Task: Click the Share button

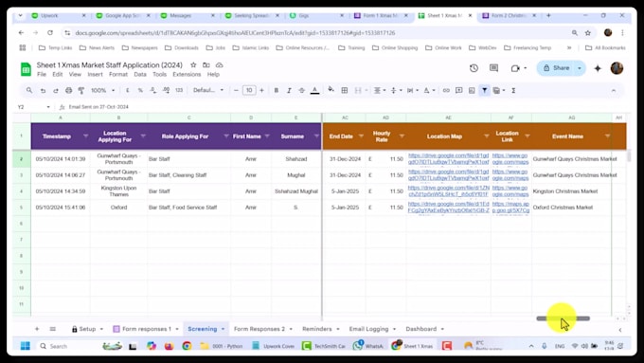Action: pos(557,68)
